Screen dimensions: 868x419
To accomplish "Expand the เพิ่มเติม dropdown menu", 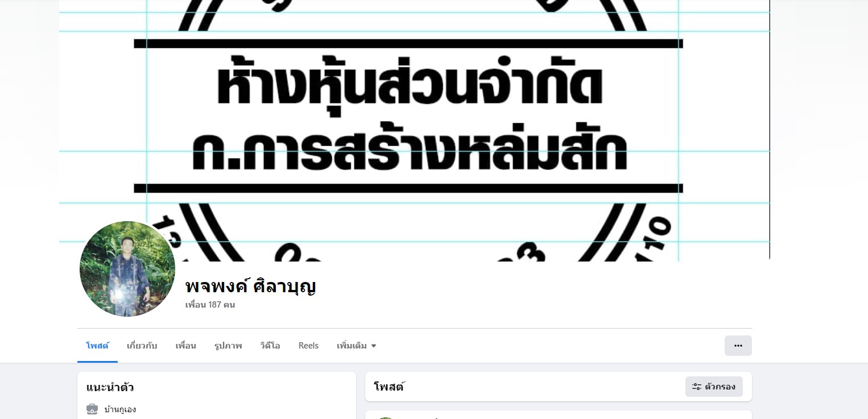I will point(357,346).
